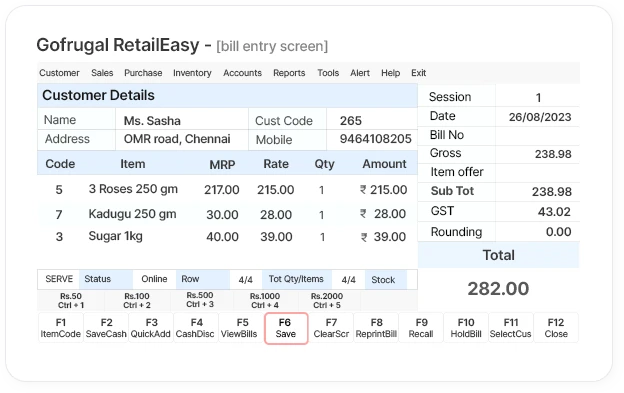Viewport: 624px width, 393px height.
Task: Click the F2 SaveCash button
Action: [x=106, y=328]
